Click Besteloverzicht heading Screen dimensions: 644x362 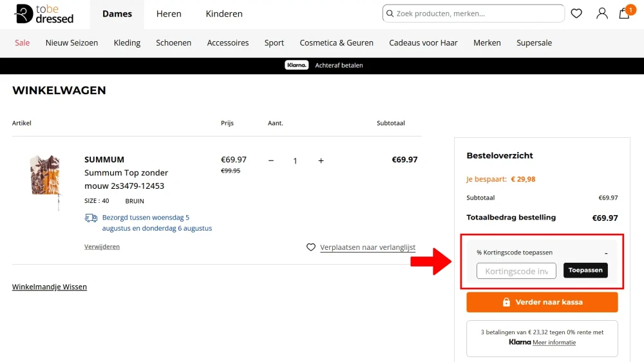pos(500,155)
